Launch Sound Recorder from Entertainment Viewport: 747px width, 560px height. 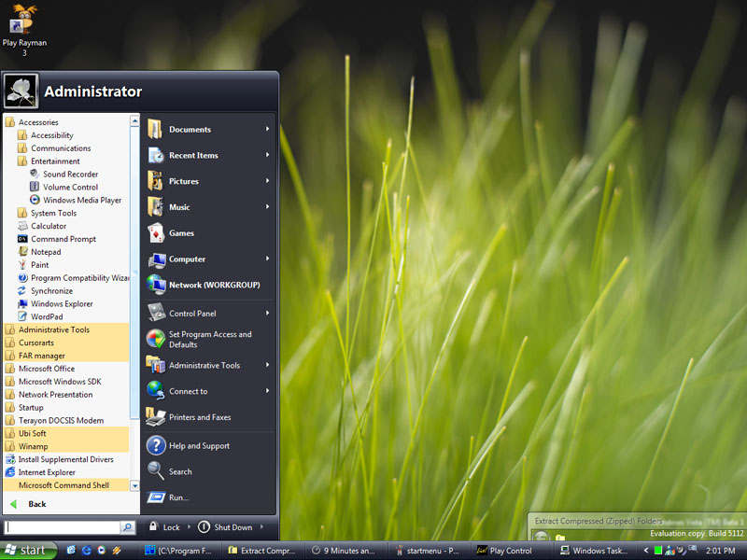(x=64, y=175)
